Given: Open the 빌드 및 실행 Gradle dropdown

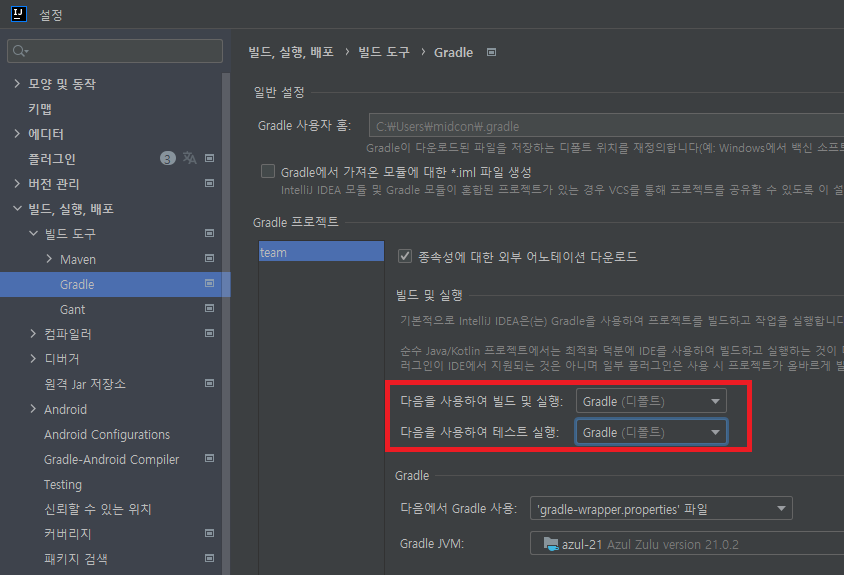Looking at the screenshot, I should [651, 401].
